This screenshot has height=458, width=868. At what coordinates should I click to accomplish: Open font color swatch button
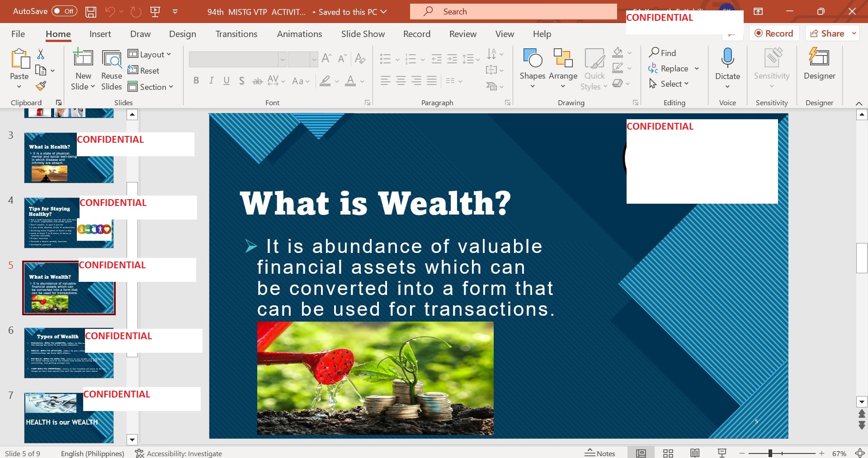[x=350, y=81]
